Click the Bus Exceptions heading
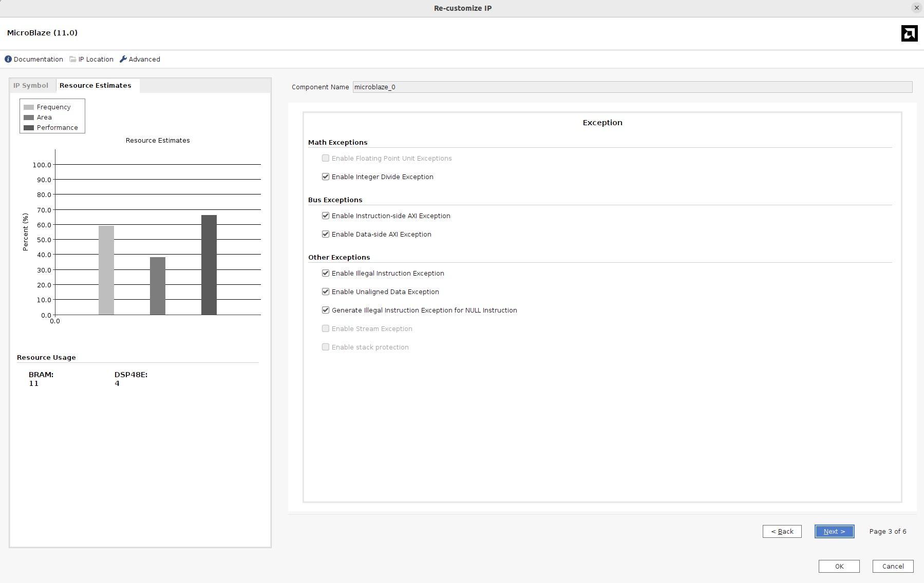This screenshot has height=583, width=924. [x=335, y=200]
